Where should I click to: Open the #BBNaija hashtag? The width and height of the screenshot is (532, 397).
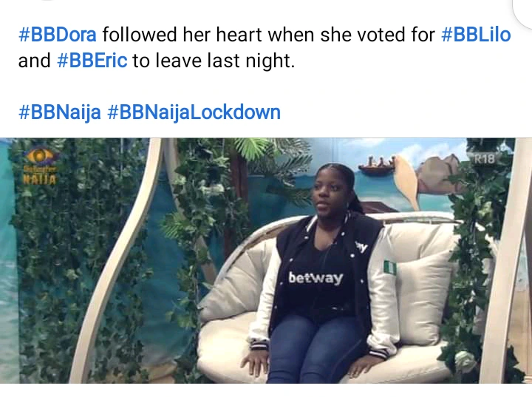tap(60, 112)
